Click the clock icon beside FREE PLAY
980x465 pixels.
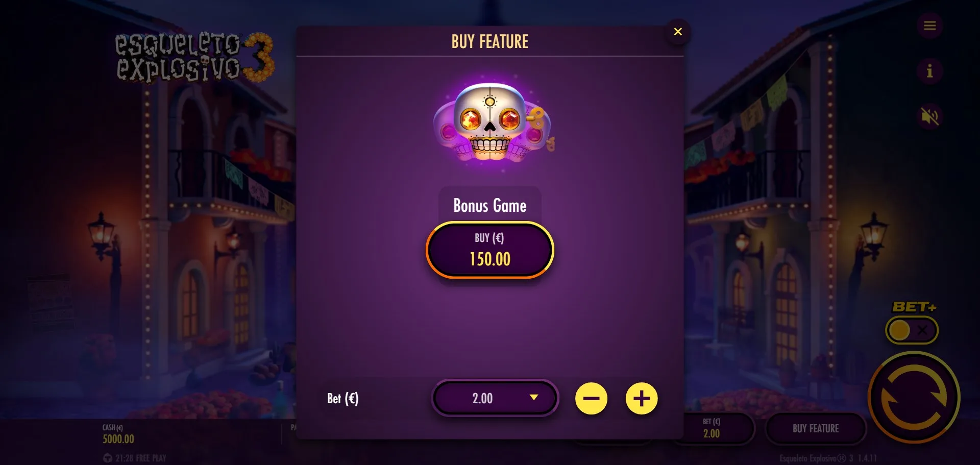click(107, 458)
